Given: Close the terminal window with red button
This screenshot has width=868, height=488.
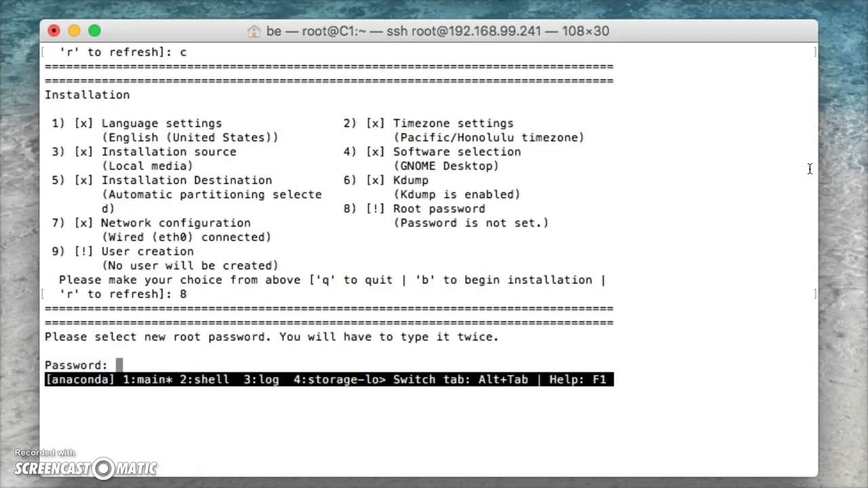Looking at the screenshot, I should (x=54, y=30).
